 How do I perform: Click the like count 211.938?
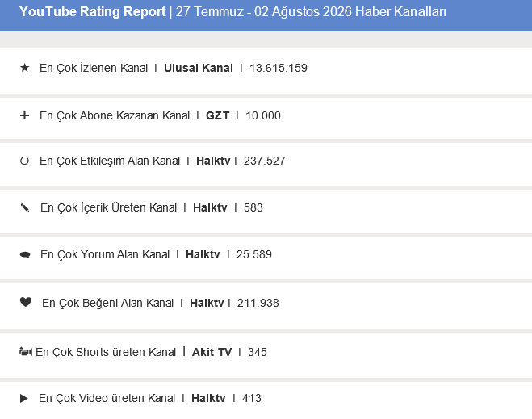click(x=258, y=303)
